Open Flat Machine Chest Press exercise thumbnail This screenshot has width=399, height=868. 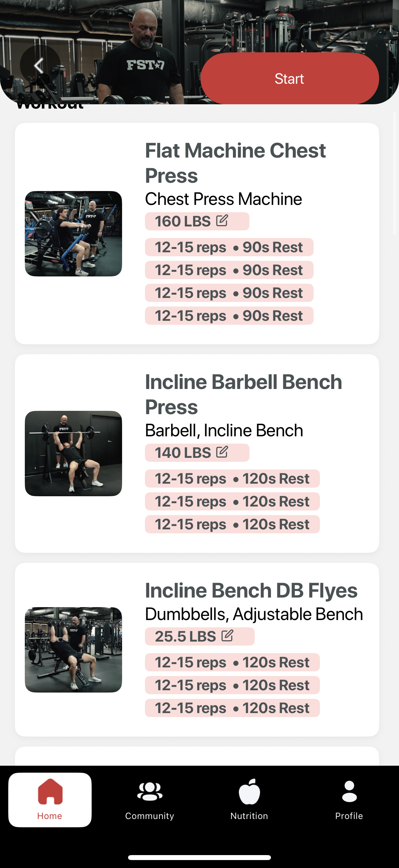(x=73, y=233)
